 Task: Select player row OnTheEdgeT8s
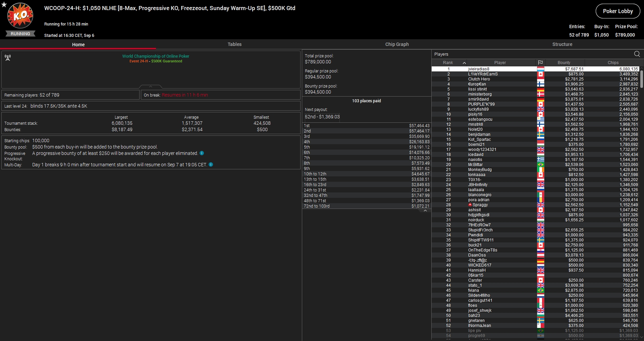click(536, 250)
